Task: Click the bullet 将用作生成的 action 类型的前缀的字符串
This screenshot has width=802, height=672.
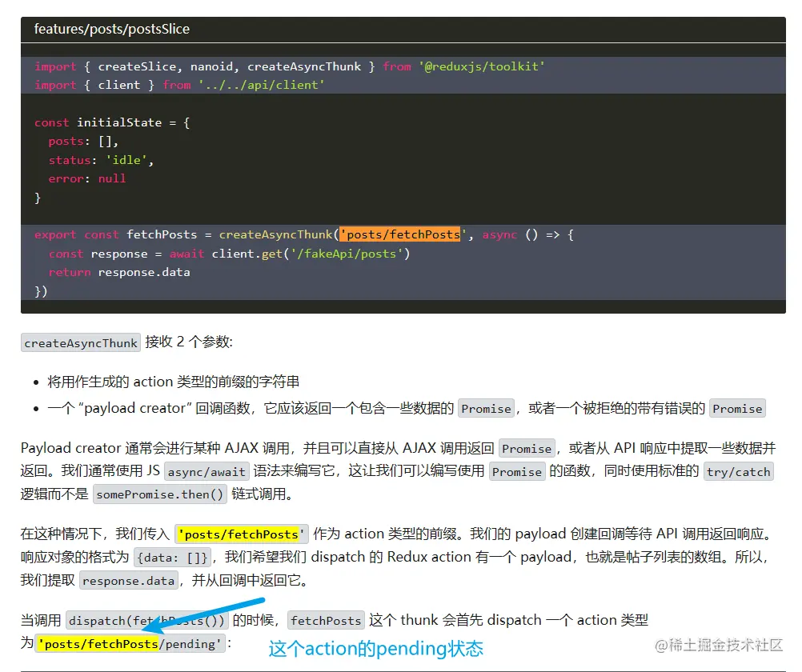Action: pyautogui.click(x=174, y=382)
